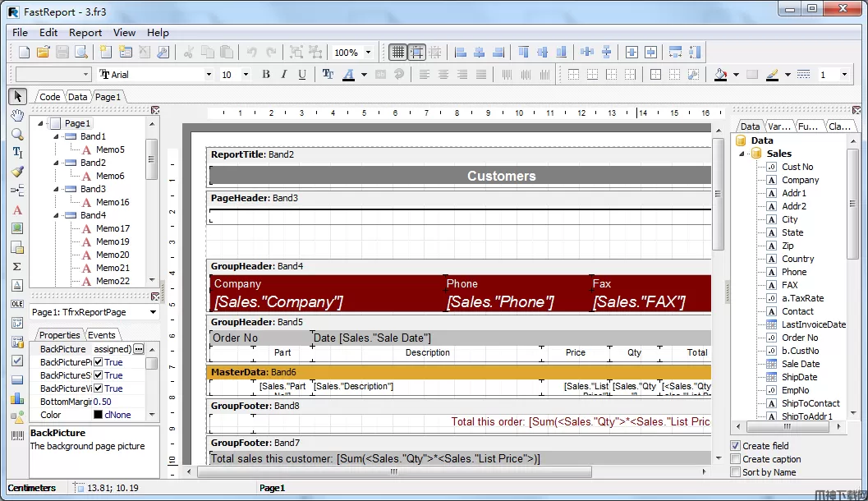
Task: Uncheck the Create field checkbox
Action: (736, 446)
